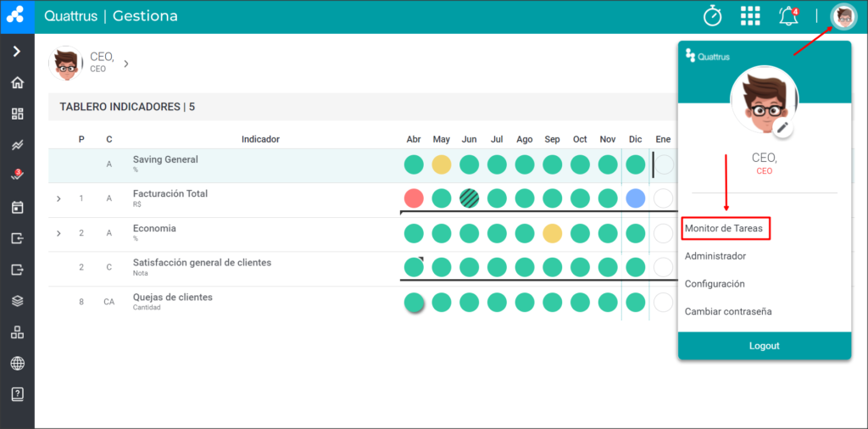This screenshot has height=429, width=868.
Task: Open Administrador from the user menu
Action: tap(715, 256)
